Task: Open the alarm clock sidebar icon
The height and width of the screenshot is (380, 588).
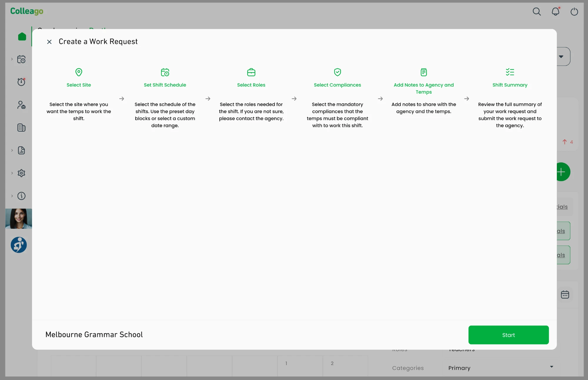Action: pyautogui.click(x=21, y=82)
